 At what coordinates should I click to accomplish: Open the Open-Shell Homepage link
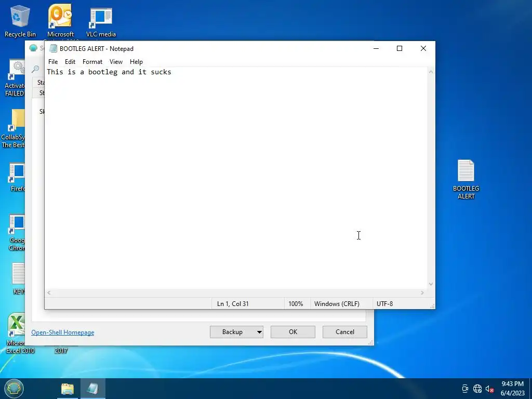click(x=63, y=332)
